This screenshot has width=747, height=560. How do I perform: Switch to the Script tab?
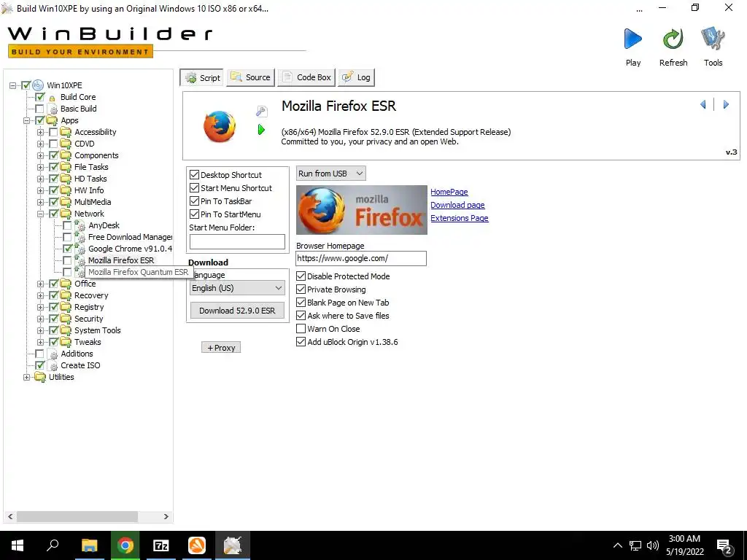click(x=203, y=77)
